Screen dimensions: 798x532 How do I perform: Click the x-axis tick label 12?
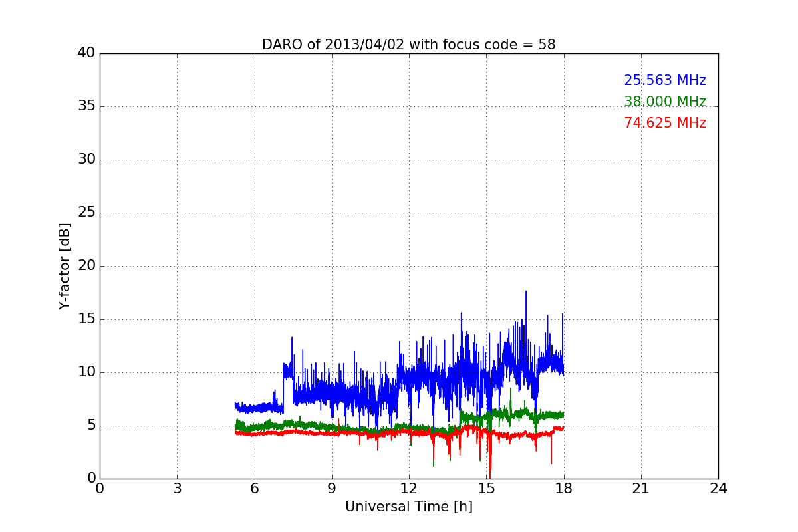pos(409,489)
